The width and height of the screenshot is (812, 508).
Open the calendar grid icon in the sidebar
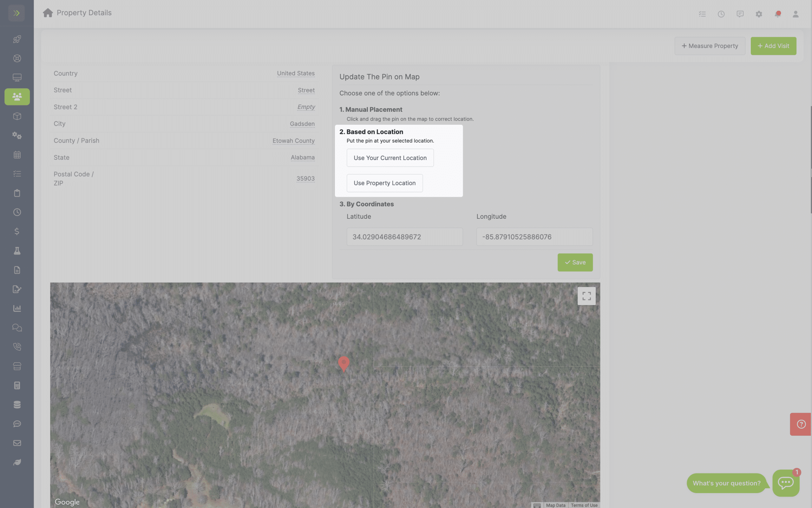point(17,155)
